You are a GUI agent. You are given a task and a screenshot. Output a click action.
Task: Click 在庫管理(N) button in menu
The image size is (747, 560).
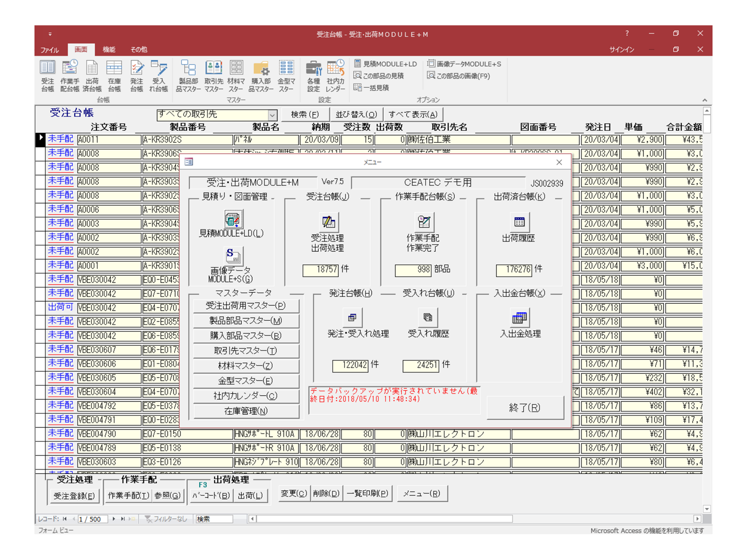(x=246, y=411)
